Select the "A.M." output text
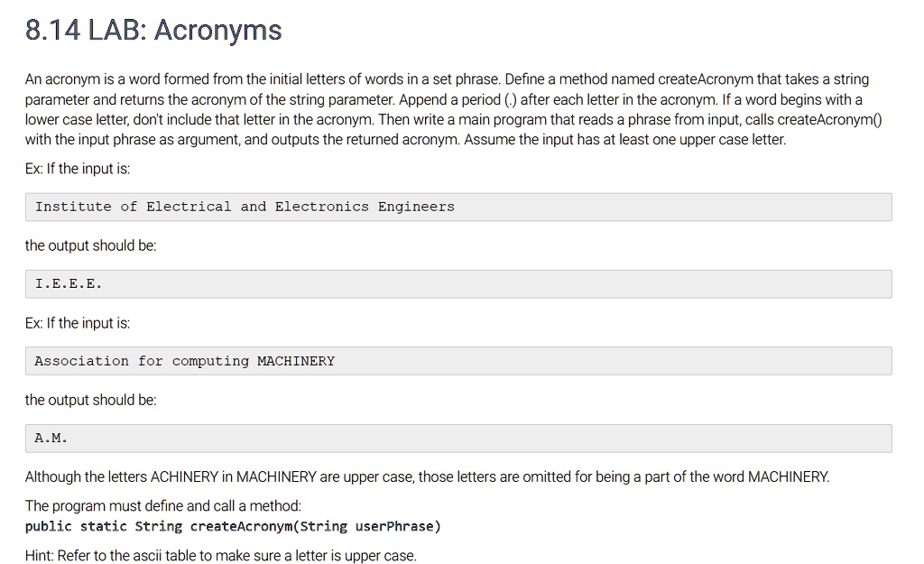 coord(51,439)
